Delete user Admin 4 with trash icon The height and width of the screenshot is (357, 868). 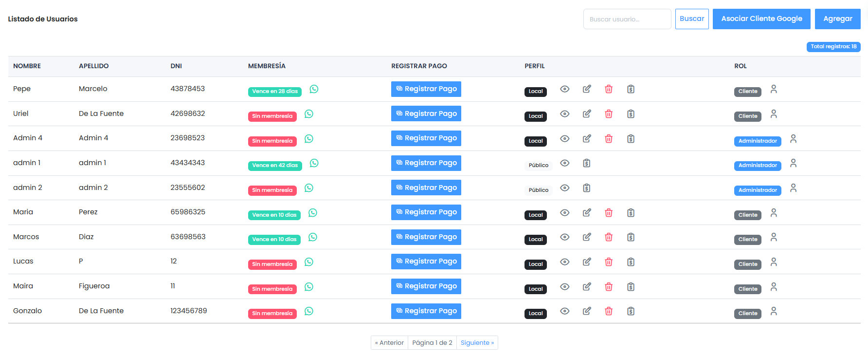608,139
